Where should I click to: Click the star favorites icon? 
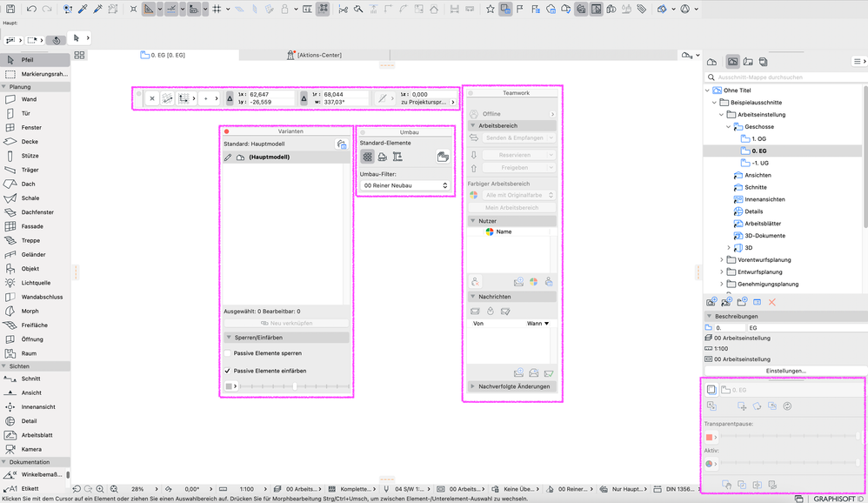click(490, 9)
